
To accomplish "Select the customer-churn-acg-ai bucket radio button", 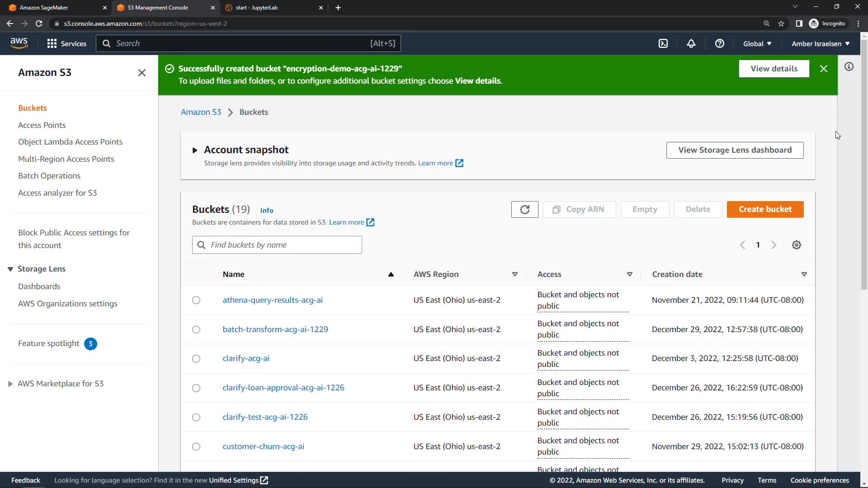I will point(196,447).
